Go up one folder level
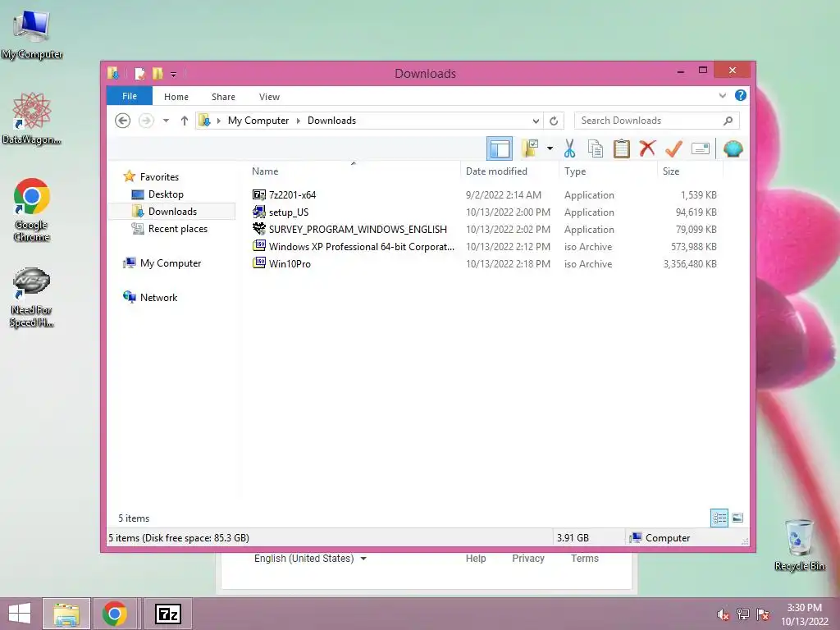The image size is (840, 630). (x=185, y=121)
